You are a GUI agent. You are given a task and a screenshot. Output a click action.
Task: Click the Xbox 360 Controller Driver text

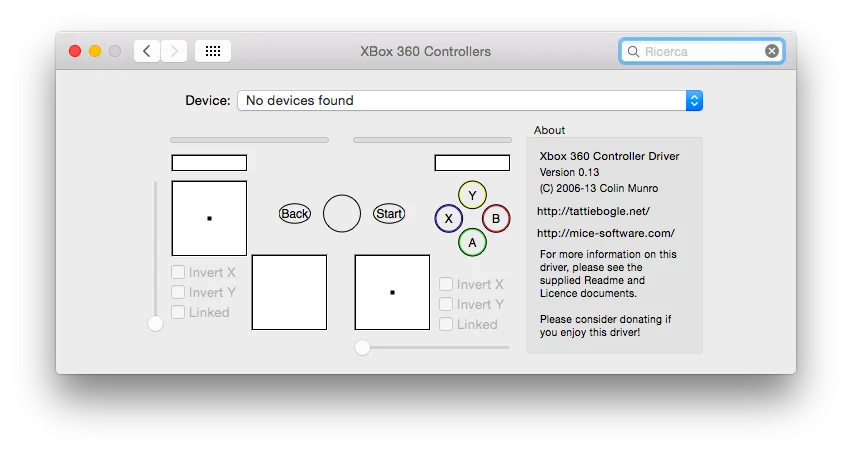(609, 156)
